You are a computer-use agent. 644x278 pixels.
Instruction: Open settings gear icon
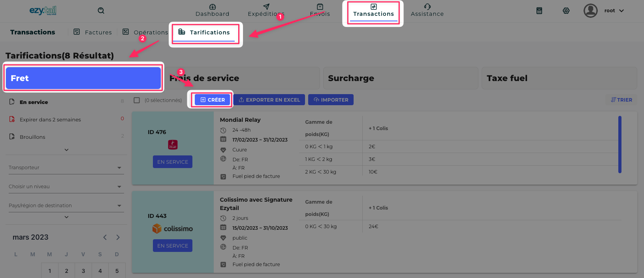coord(566,11)
